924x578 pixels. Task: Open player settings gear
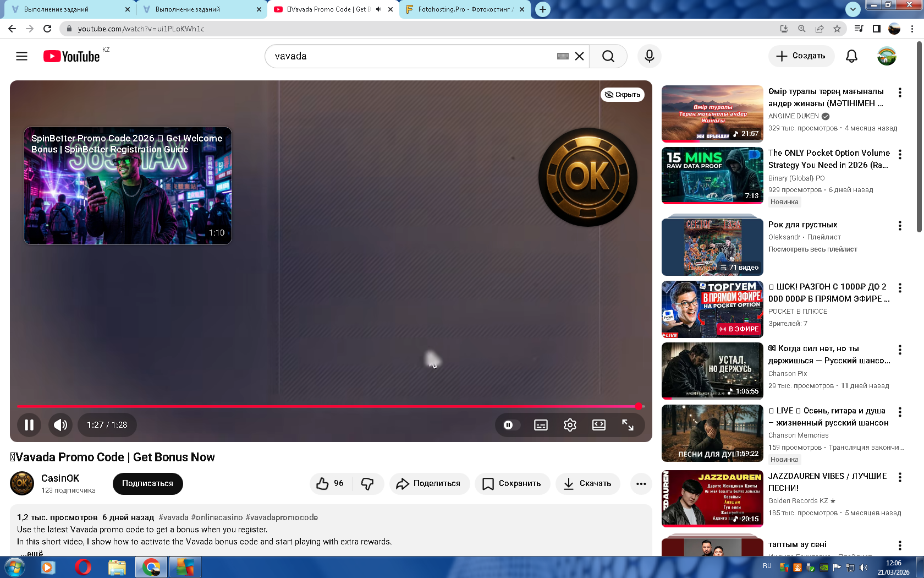[x=570, y=425]
